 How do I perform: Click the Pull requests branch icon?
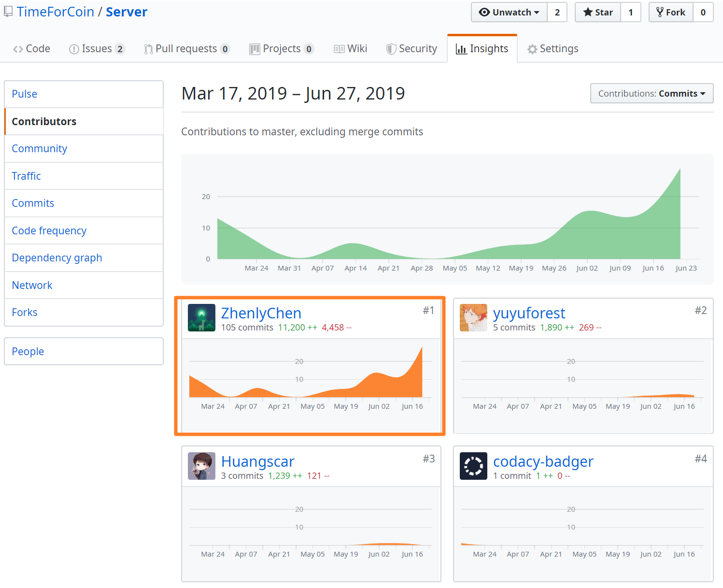[148, 49]
